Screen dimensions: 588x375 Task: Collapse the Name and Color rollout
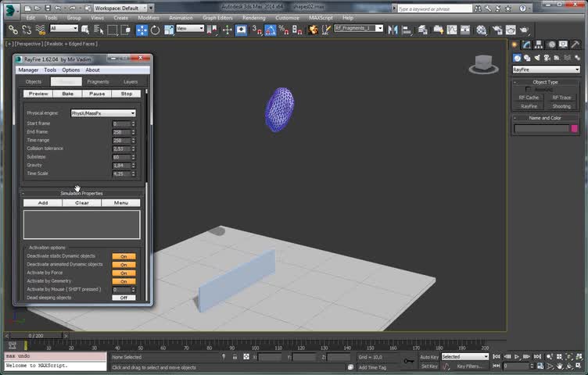pyautogui.click(x=545, y=118)
